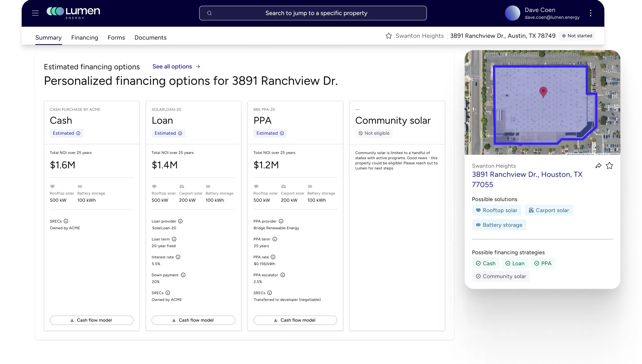Select the Carport solar solution chip
The height and width of the screenshot is (364, 642).
[x=549, y=210]
